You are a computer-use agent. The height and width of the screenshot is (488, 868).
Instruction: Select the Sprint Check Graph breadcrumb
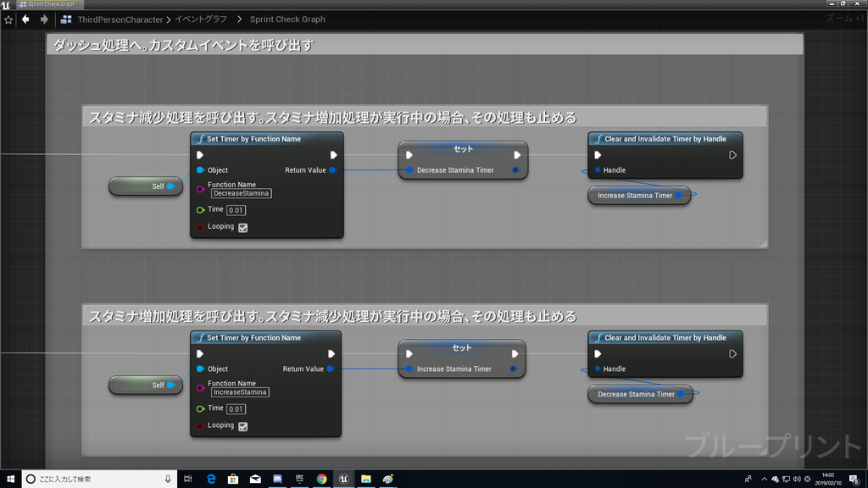pos(287,19)
